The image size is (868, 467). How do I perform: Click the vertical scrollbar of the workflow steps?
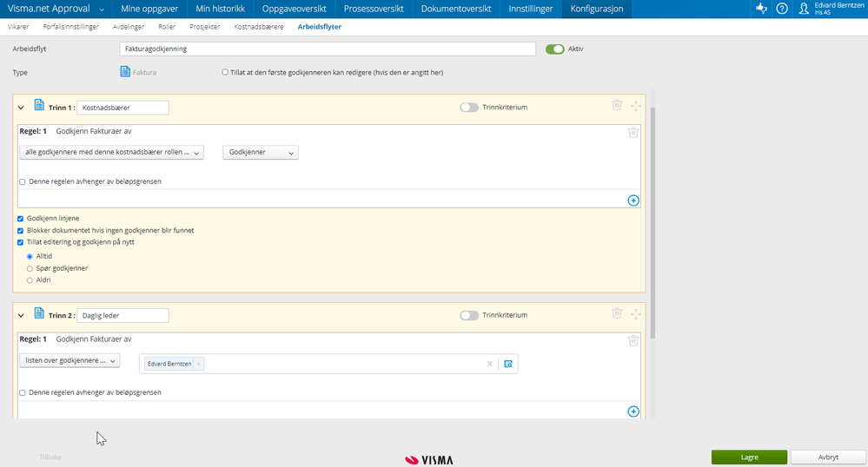click(x=653, y=221)
